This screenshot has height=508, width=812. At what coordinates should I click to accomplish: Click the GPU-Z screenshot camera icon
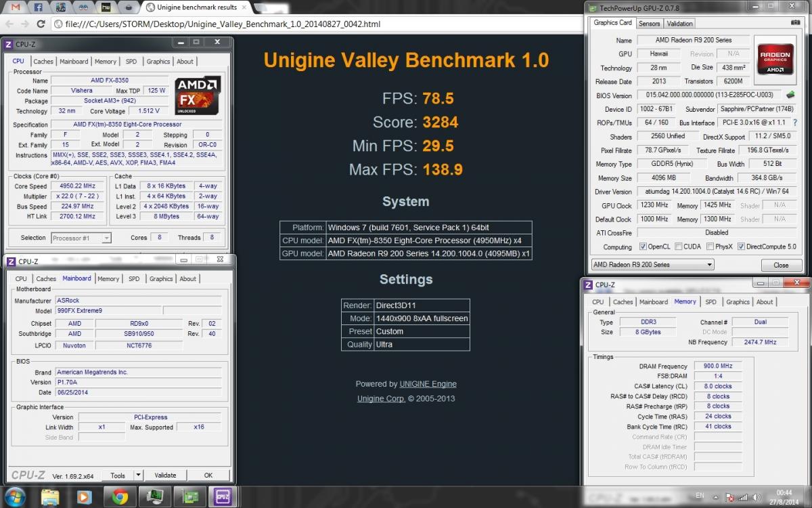pos(795,22)
